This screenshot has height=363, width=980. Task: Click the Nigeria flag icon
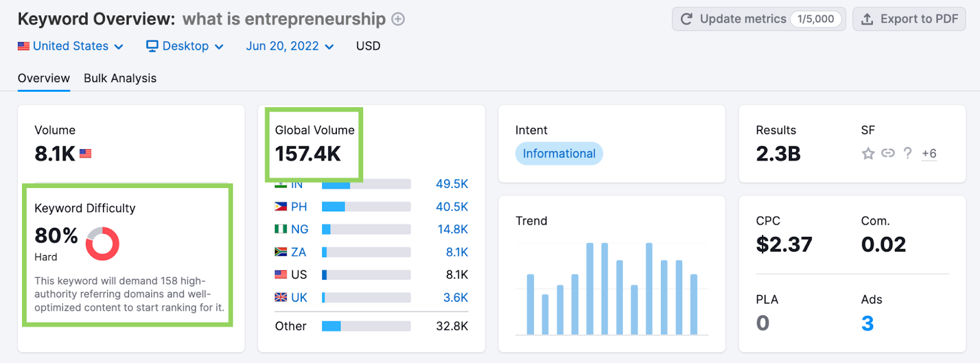281,230
